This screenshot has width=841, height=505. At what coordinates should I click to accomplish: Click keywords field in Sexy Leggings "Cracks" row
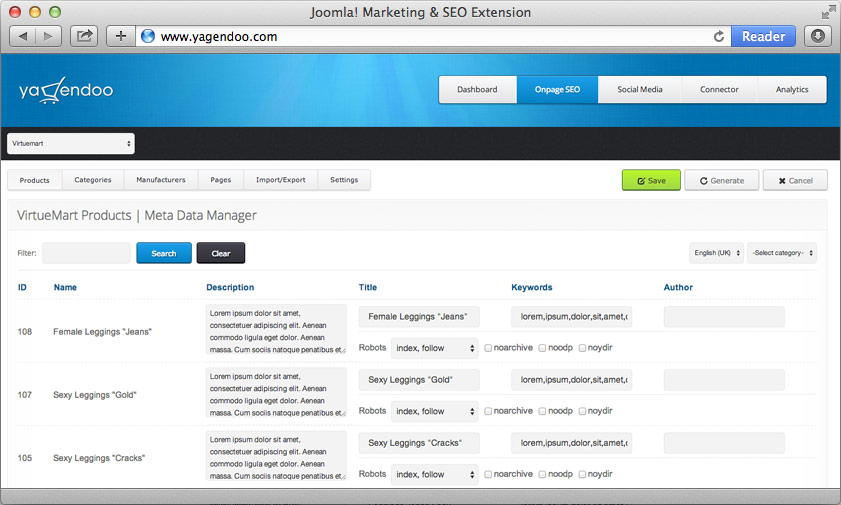point(571,443)
